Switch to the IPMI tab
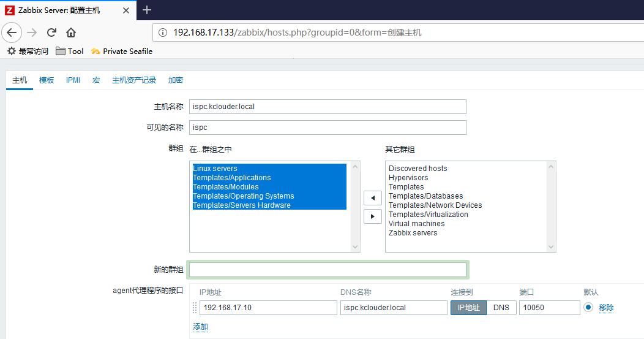 click(73, 80)
